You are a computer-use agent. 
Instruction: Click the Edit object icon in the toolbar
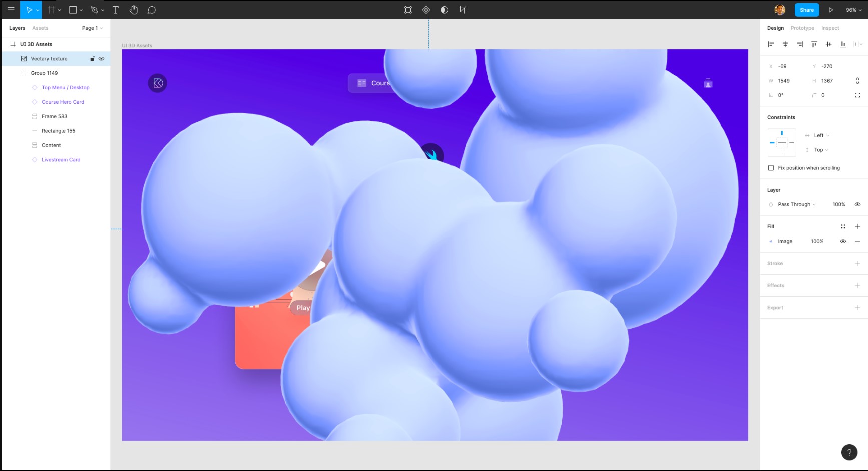(x=408, y=10)
